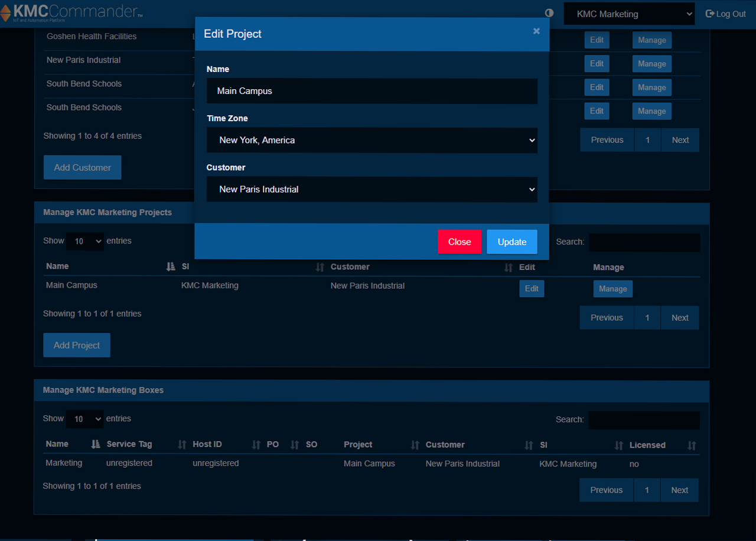
Task: Manage Goshen Health Facilities customer
Action: coord(652,40)
